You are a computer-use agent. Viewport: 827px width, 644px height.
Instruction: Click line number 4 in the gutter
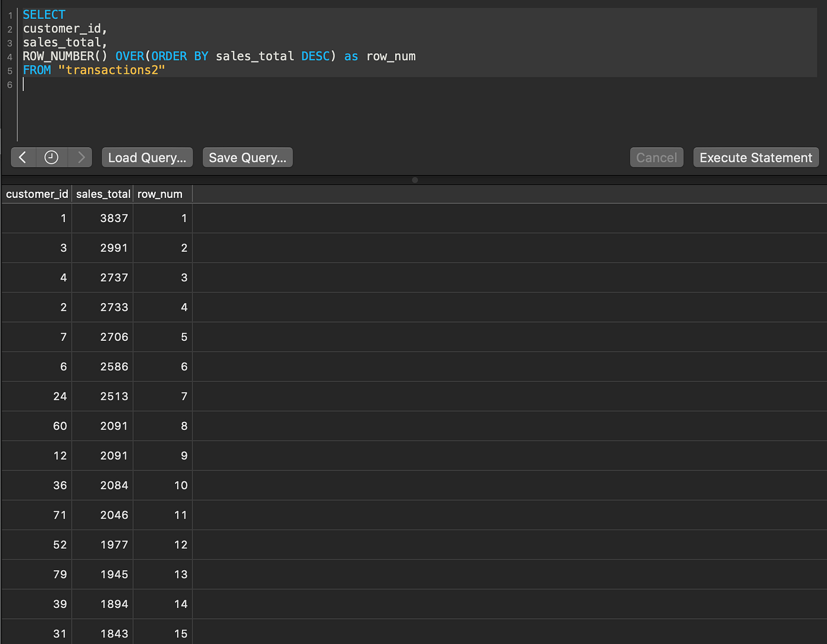tap(9, 56)
